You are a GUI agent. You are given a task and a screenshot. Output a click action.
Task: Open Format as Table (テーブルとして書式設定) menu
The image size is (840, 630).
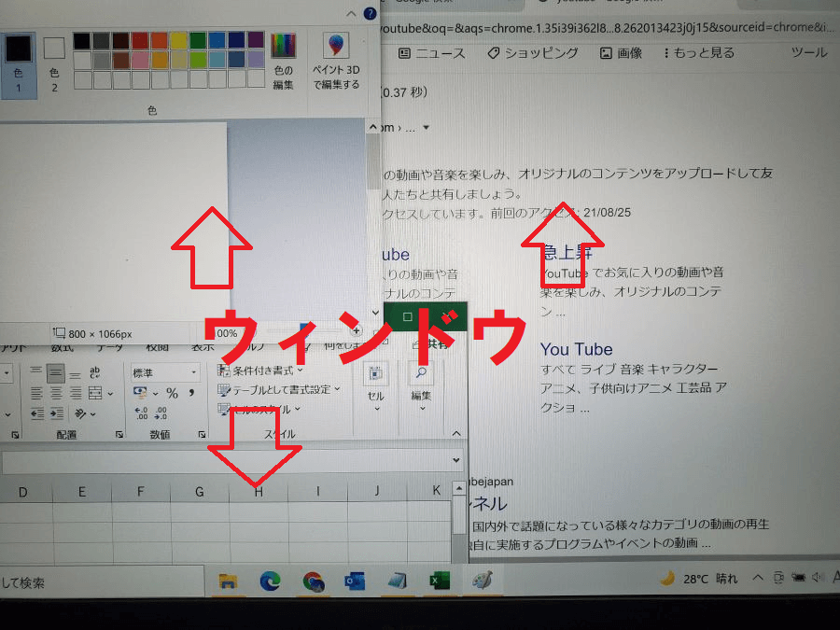(x=278, y=389)
